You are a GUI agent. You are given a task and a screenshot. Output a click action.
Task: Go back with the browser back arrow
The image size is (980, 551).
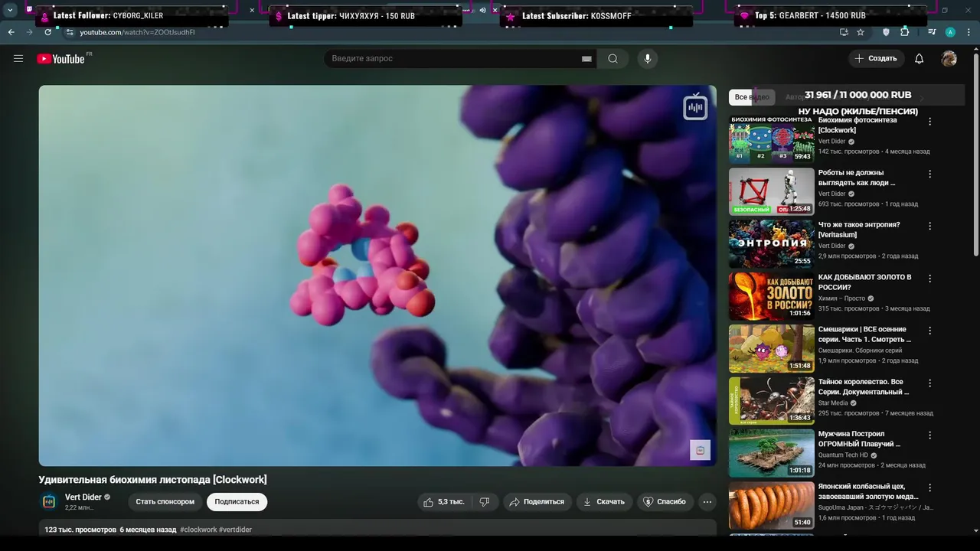11,32
